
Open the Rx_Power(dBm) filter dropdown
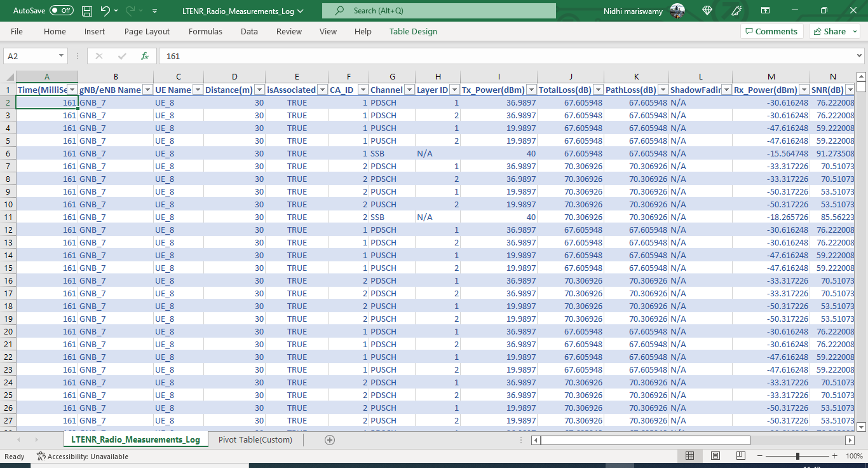click(x=804, y=90)
